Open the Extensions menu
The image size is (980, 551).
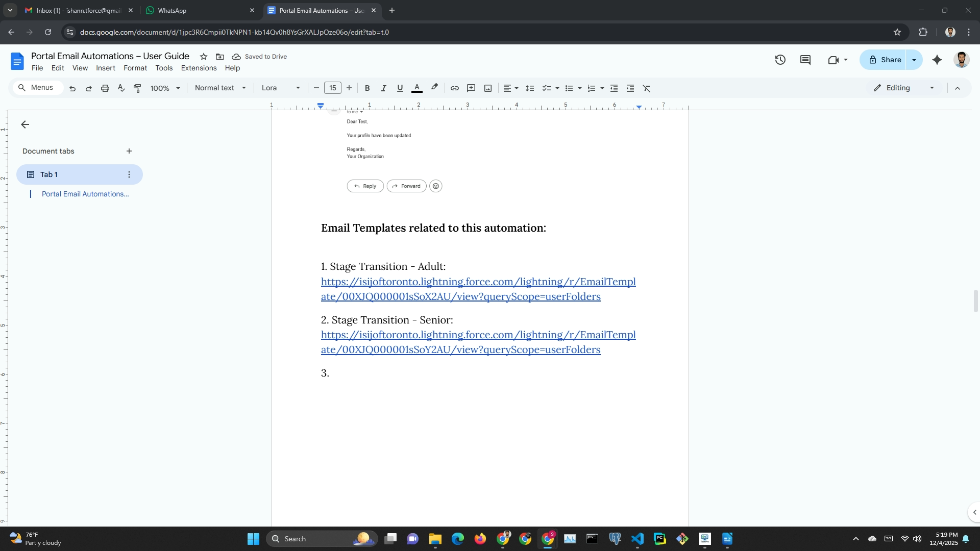[x=199, y=68]
